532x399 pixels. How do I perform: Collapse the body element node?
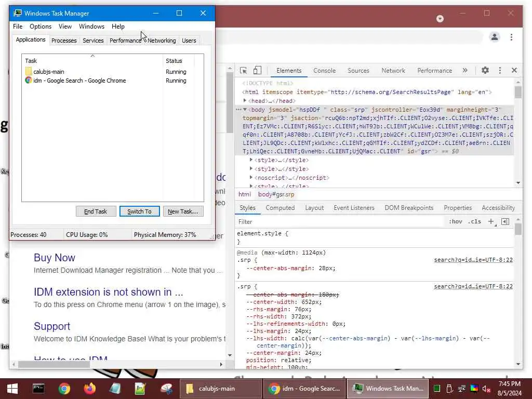pos(245,110)
